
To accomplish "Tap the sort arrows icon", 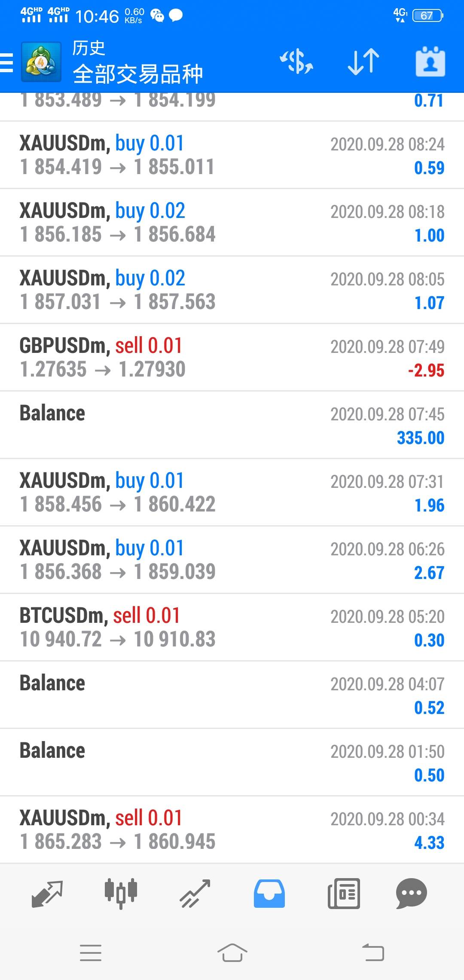I will (363, 62).
